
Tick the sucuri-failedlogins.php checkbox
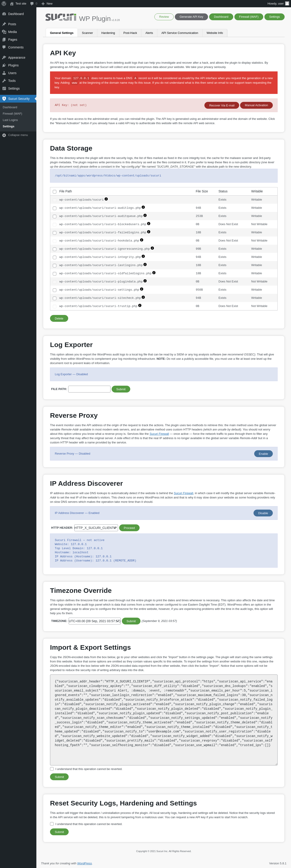point(55,232)
